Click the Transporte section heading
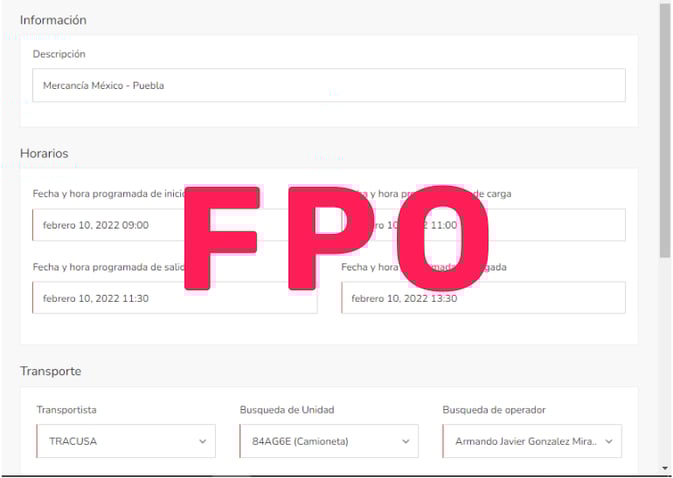The height and width of the screenshot is (478, 673). coord(50,371)
